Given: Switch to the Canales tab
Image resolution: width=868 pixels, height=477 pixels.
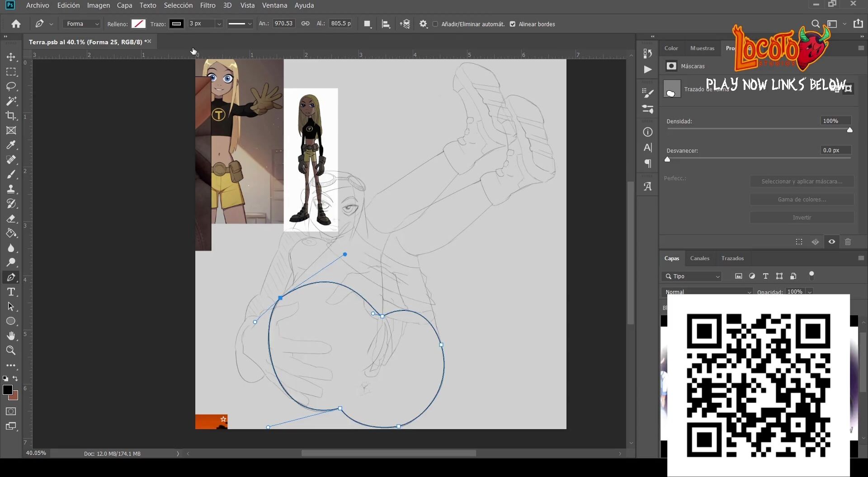Looking at the screenshot, I should [699, 258].
